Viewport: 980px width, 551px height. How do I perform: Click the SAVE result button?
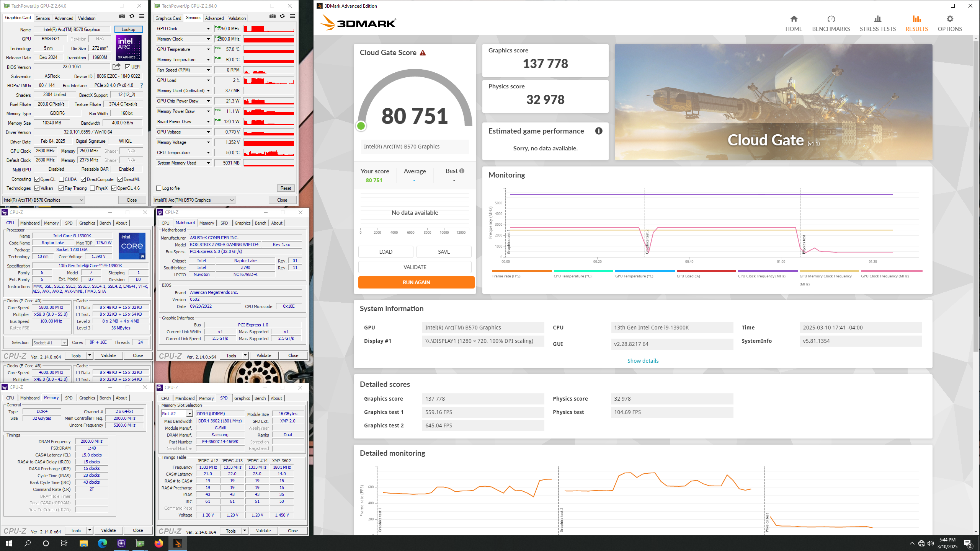pos(444,252)
